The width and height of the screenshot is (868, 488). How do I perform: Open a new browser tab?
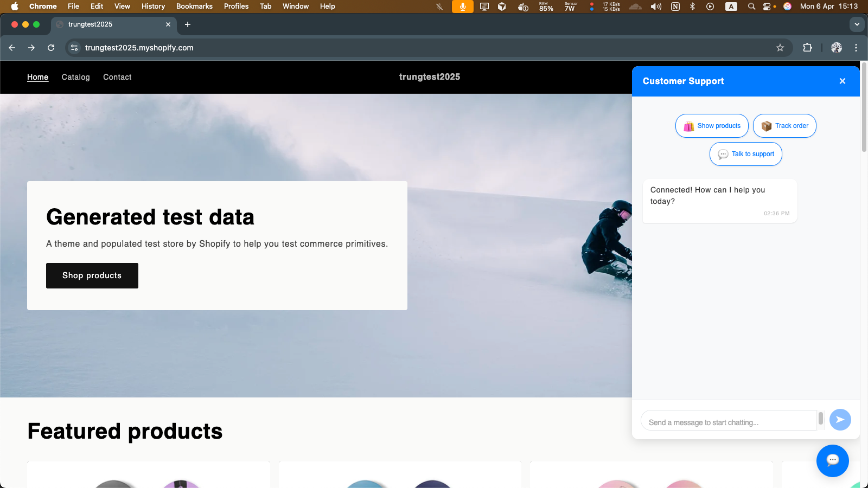tap(188, 24)
